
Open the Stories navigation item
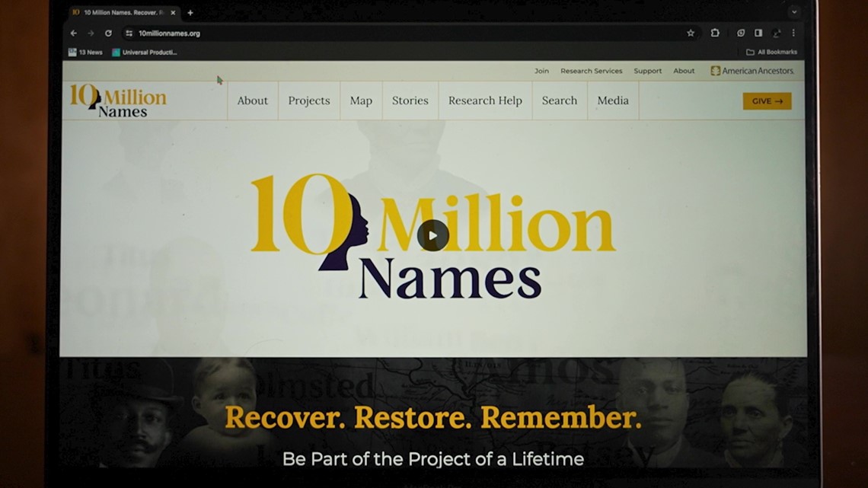(x=410, y=100)
